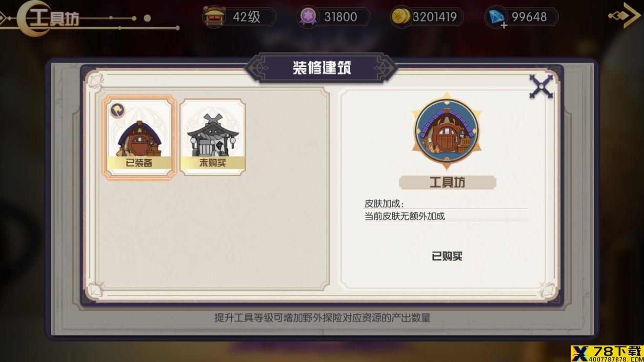Click the 工具坊 name label in details
The width and height of the screenshot is (644, 362).
pyautogui.click(x=447, y=183)
